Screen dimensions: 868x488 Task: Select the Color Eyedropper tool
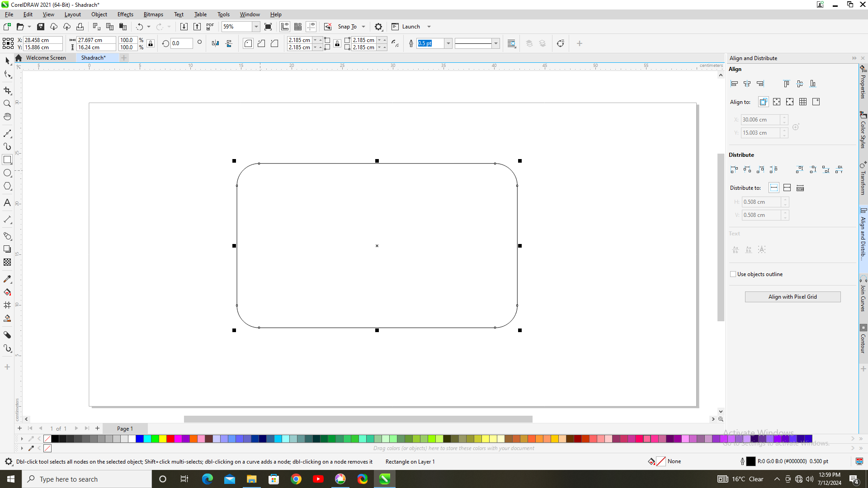7,279
